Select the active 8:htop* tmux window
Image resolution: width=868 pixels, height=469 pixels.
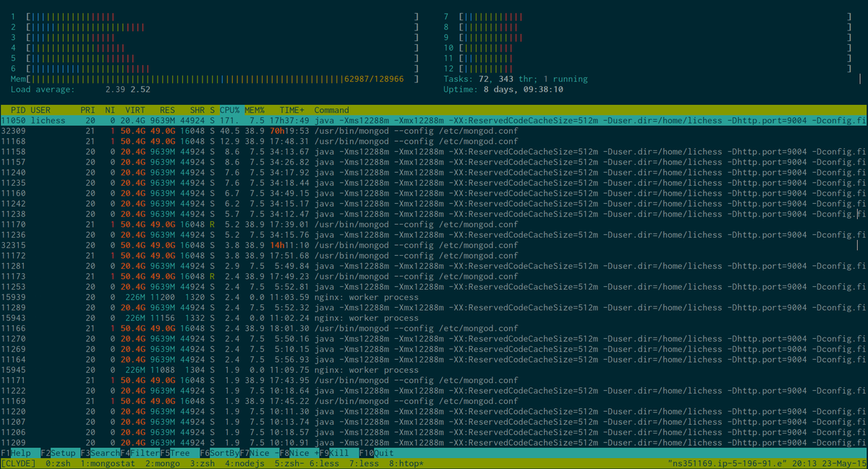point(407,463)
